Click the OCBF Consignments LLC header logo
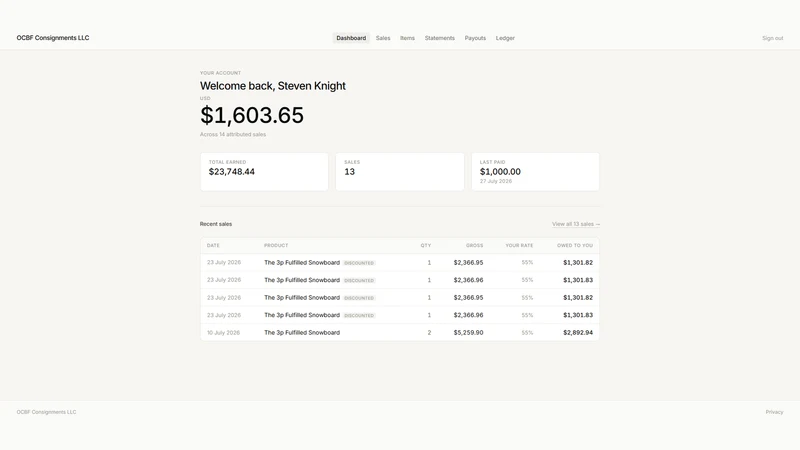 pos(53,38)
